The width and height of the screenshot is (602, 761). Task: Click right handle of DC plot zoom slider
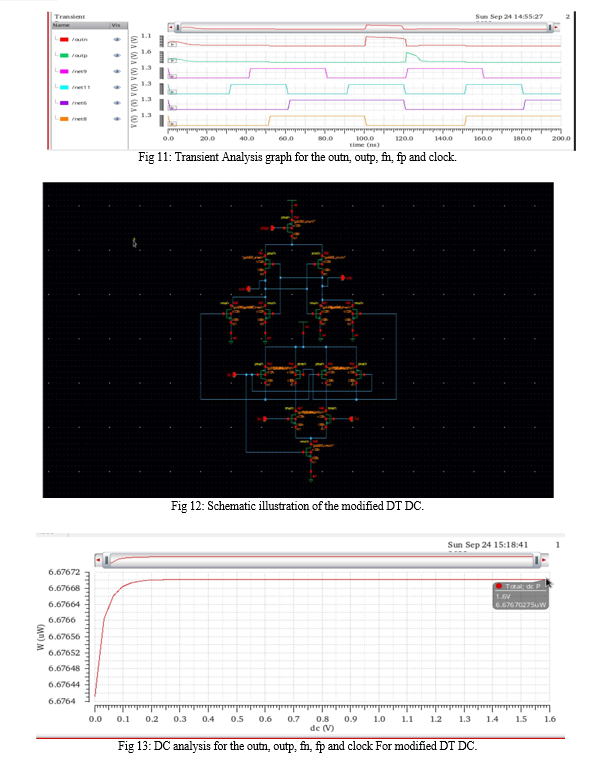point(536,560)
